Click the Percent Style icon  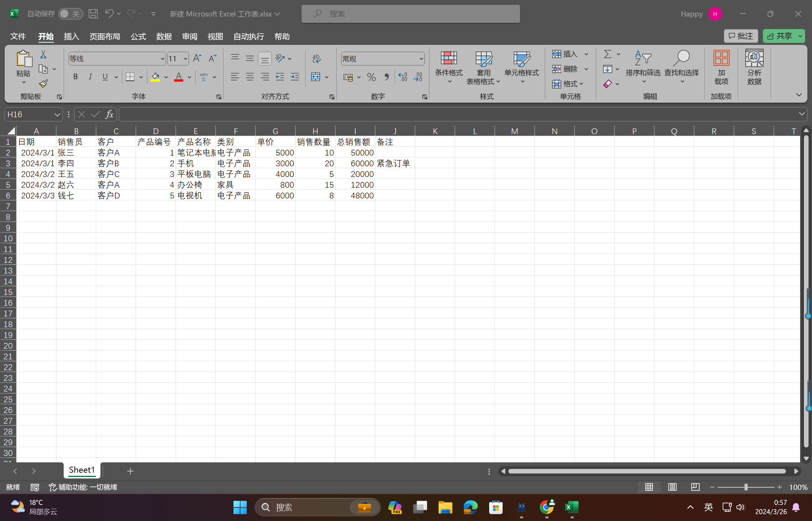tap(371, 77)
